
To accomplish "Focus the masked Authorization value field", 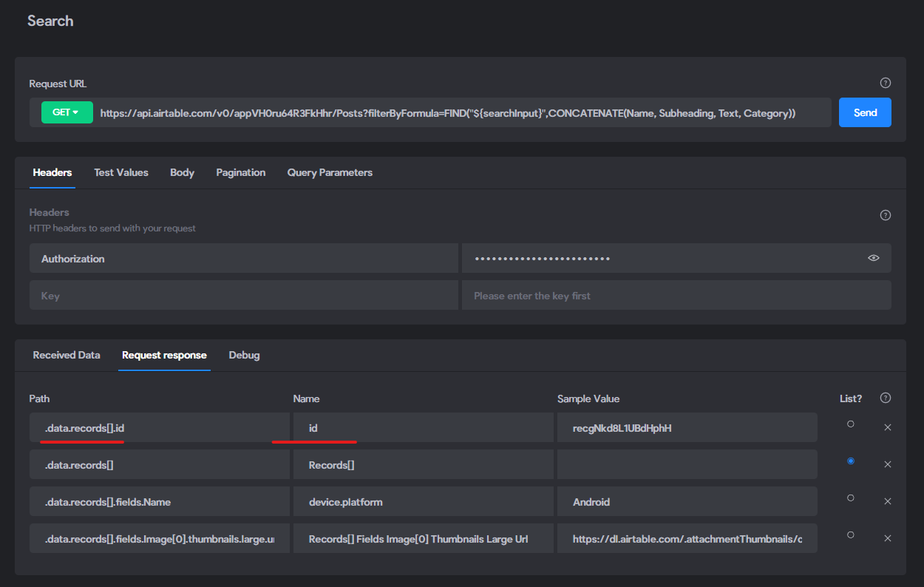I will tap(676, 259).
